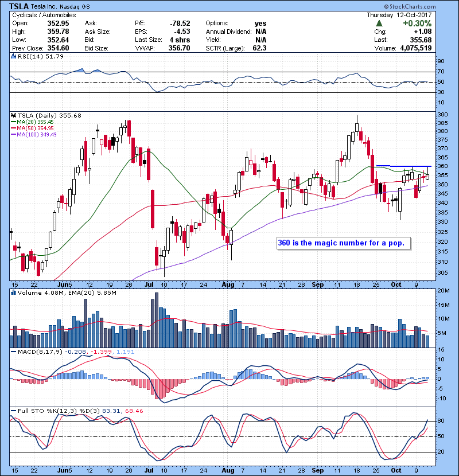The width and height of the screenshot is (459, 476).
Task: Click the 20M volume axis label
Action: pyautogui.click(x=444, y=291)
